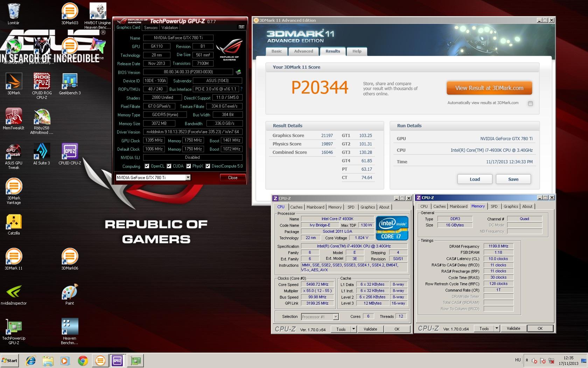588x368 pixels.
Task: Expand the GPU selection dropdown in GPU-Z
Action: 188,178
